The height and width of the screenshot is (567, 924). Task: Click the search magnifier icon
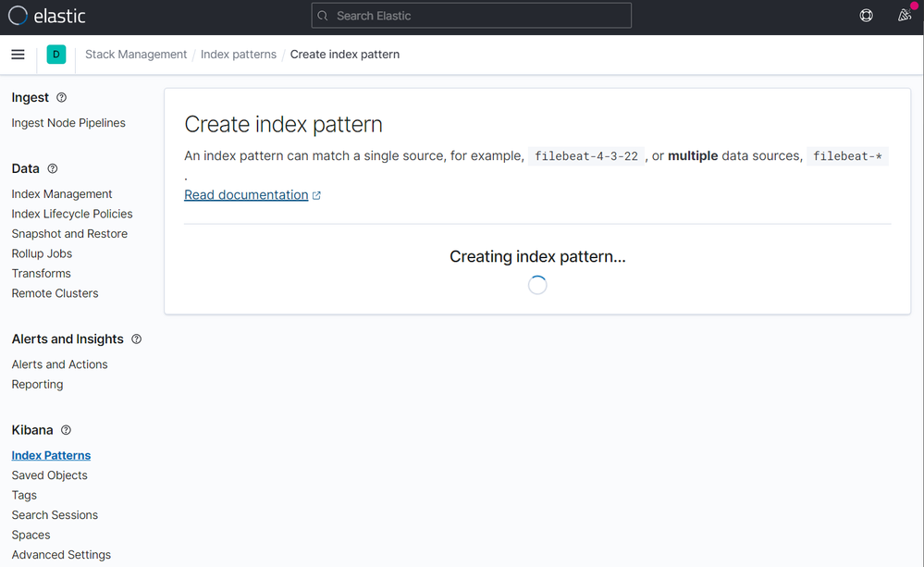(323, 16)
